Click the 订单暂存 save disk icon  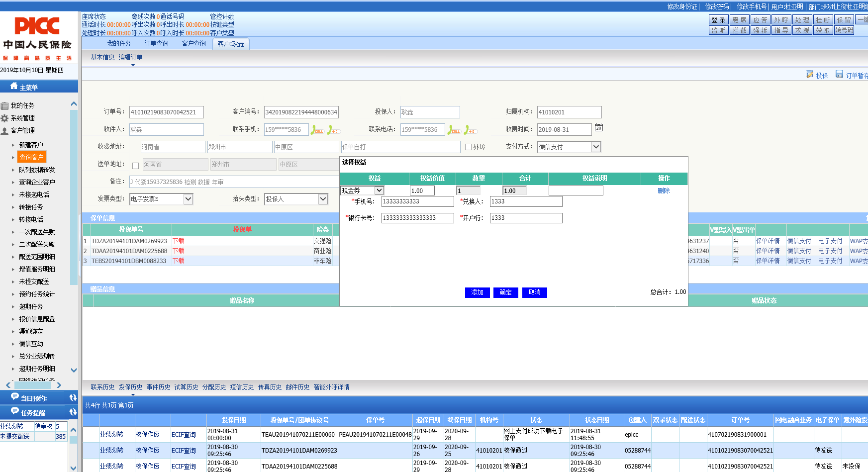tap(839, 75)
